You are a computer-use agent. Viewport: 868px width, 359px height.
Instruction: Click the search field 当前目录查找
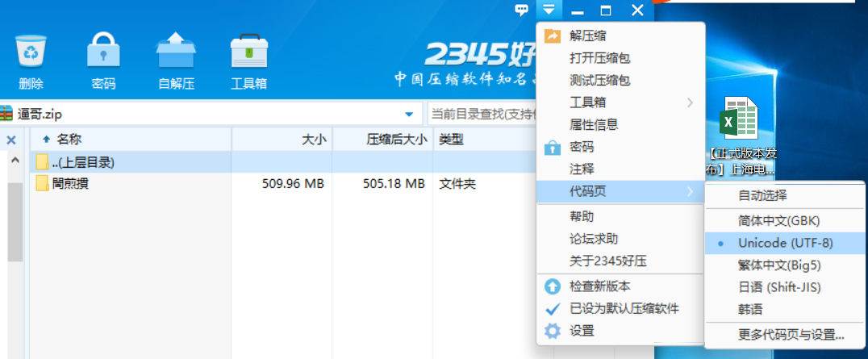482,114
